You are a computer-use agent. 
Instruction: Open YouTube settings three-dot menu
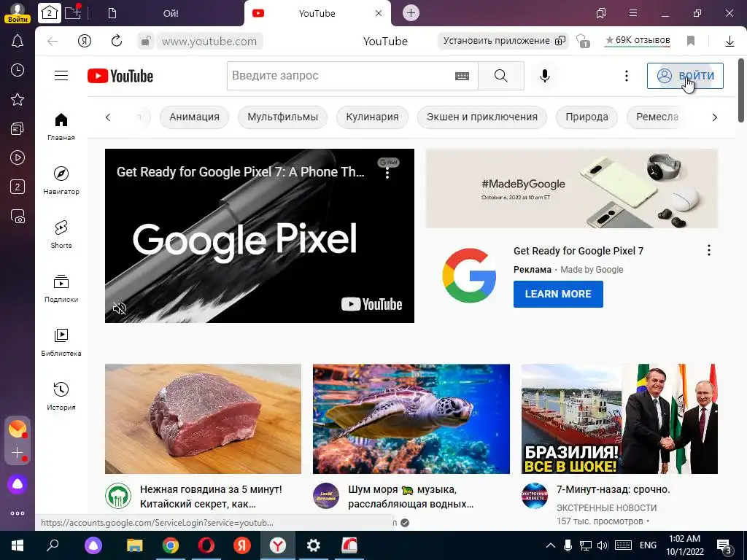(x=626, y=76)
